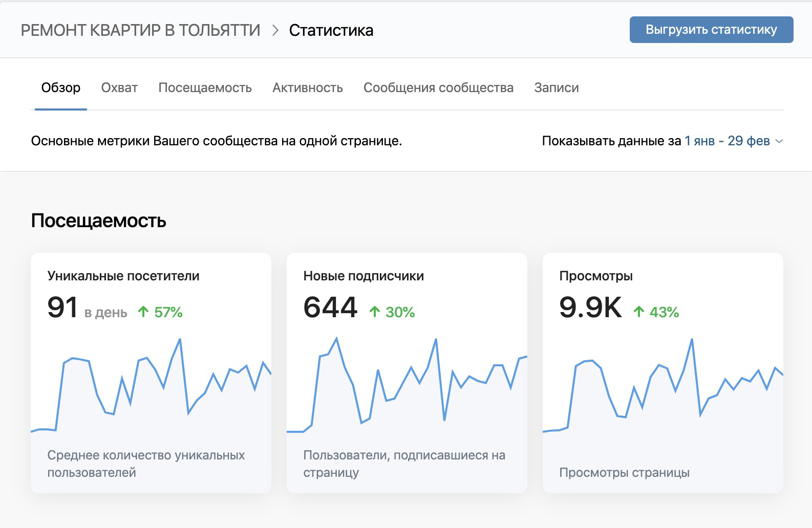812x528 pixels.
Task: Go to the Активность tab
Action: tap(308, 87)
